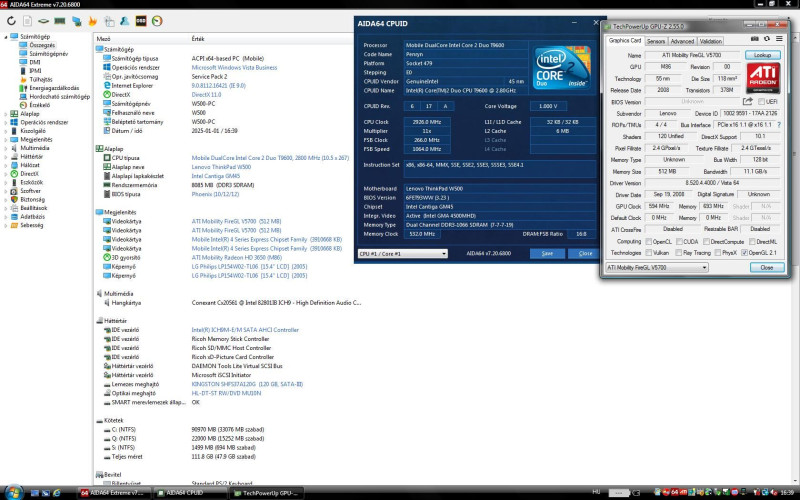Select Összegzés in the sidebar tree
The height and width of the screenshot is (500, 800).
click(x=42, y=45)
